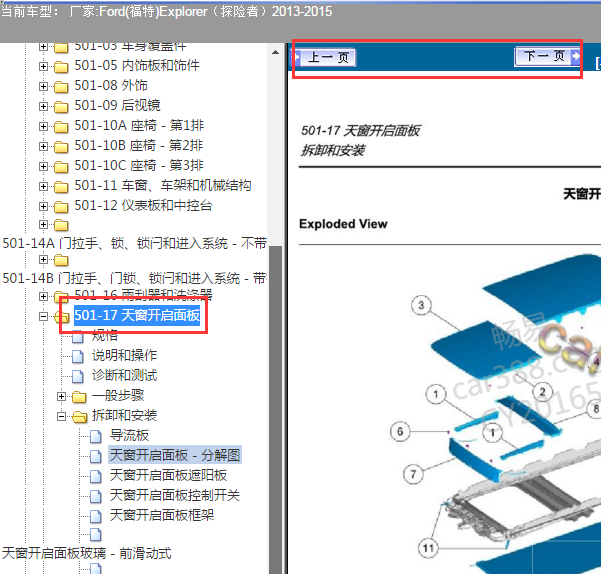
Task: Open 天窗开启面板遮阳板 document
Action: (x=168, y=475)
